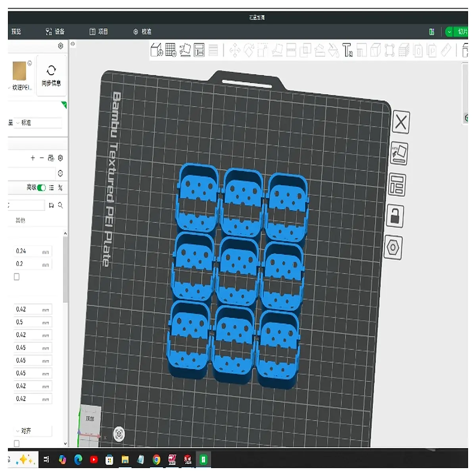This screenshot has width=476, height=476.
Task: Switch to the 校准 calibration tab
Action: [x=142, y=32]
